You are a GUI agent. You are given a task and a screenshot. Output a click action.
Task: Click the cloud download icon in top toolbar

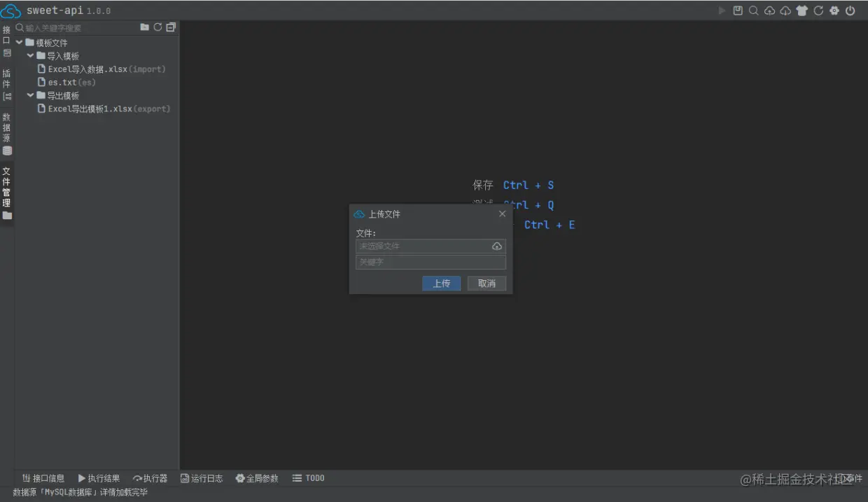click(x=785, y=11)
